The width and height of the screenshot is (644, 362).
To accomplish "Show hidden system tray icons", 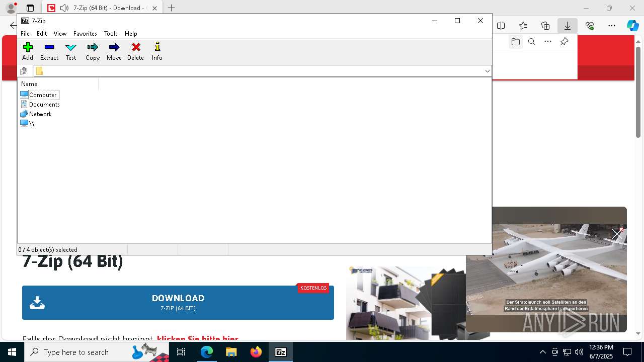I will tap(542, 352).
